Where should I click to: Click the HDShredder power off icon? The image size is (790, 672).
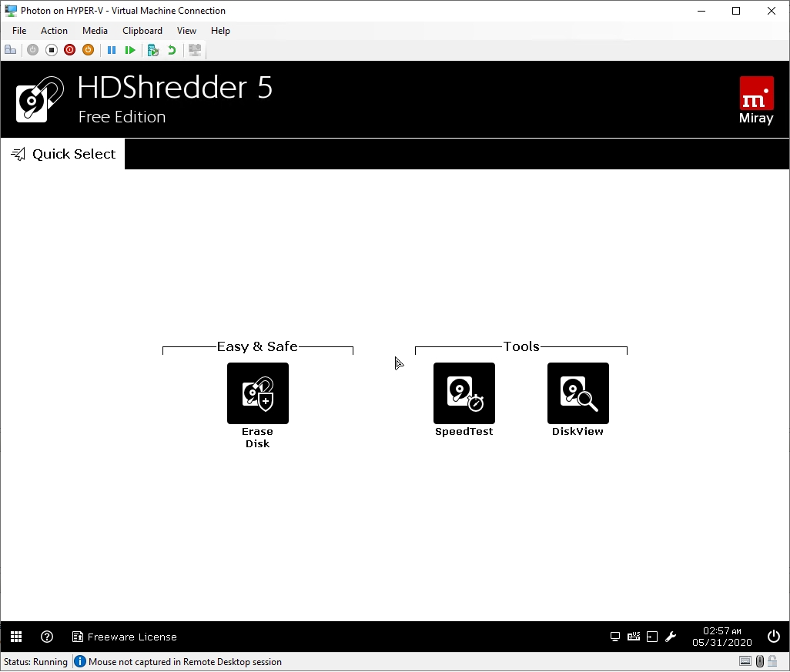[773, 637]
